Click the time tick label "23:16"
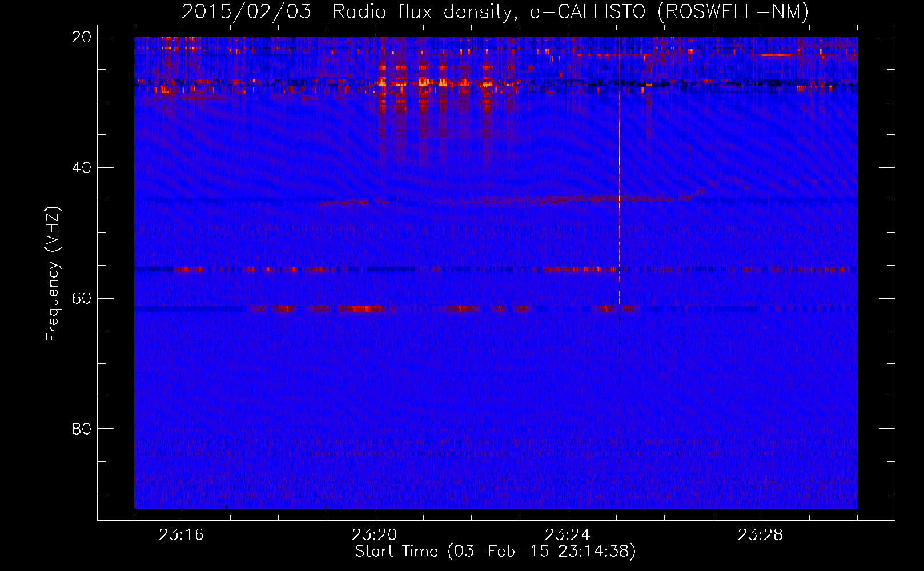Viewport: 924px width, 571px height. click(182, 535)
